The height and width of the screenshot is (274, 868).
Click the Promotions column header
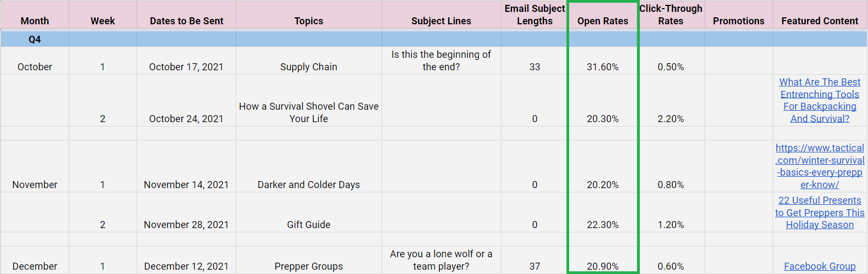point(739,15)
